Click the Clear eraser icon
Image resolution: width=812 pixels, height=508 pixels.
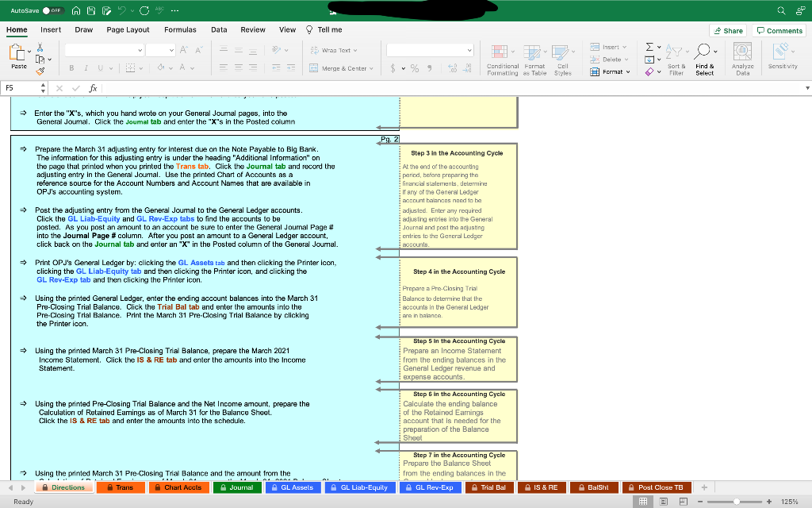click(649, 72)
